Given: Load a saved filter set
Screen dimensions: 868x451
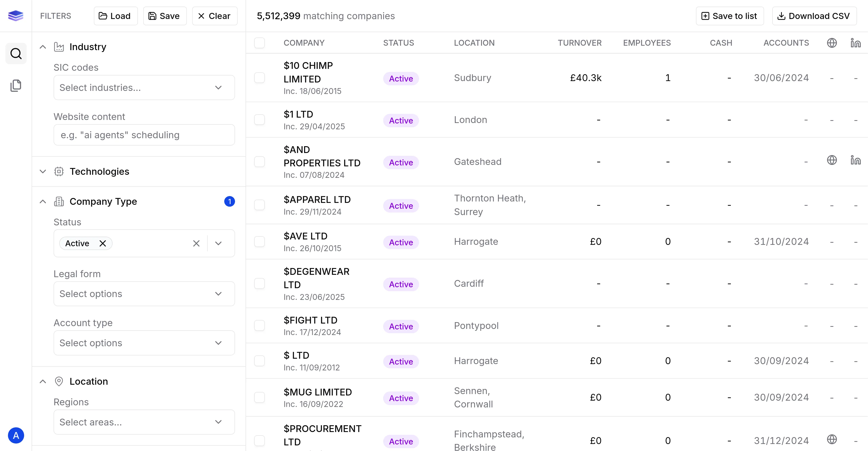Looking at the screenshot, I should tap(115, 16).
